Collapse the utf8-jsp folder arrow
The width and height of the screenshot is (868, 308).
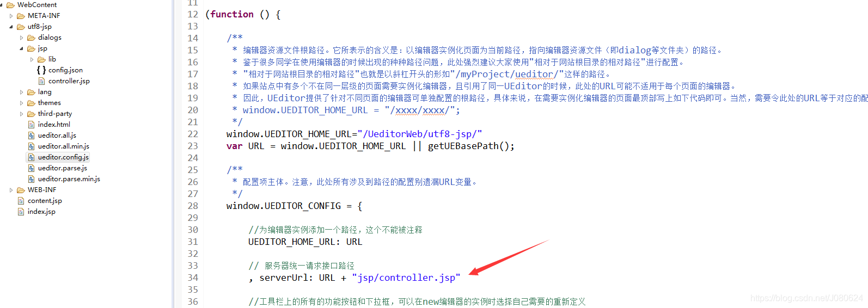(11, 27)
